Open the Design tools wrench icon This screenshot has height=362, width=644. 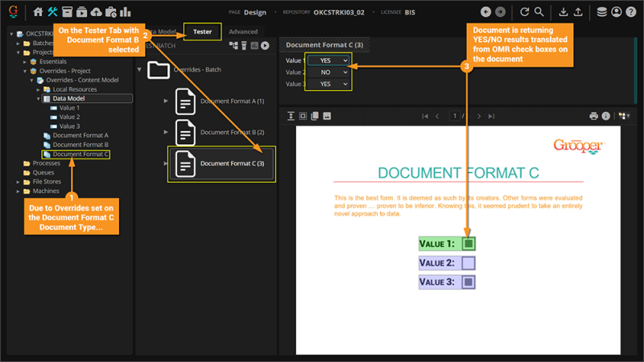point(52,12)
